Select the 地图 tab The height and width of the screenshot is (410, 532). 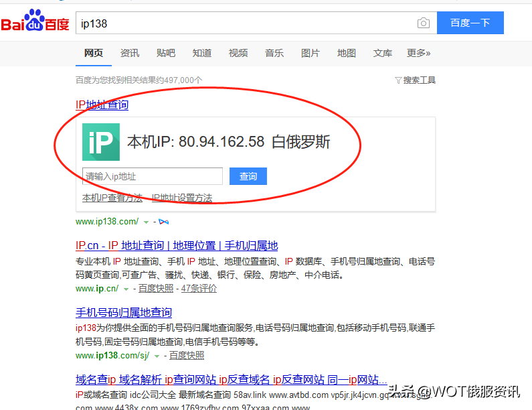click(x=346, y=53)
